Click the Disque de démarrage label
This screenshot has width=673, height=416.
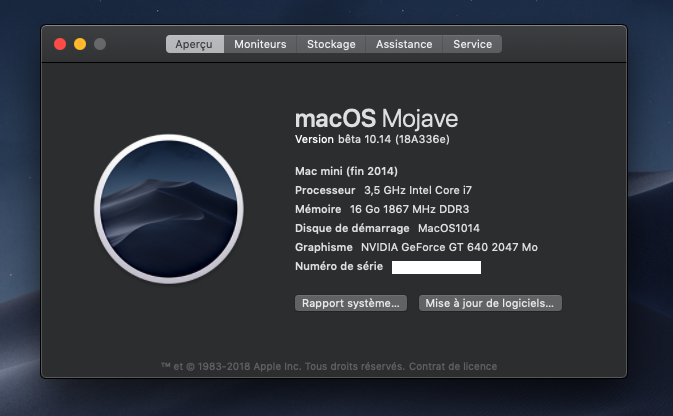pos(352,228)
